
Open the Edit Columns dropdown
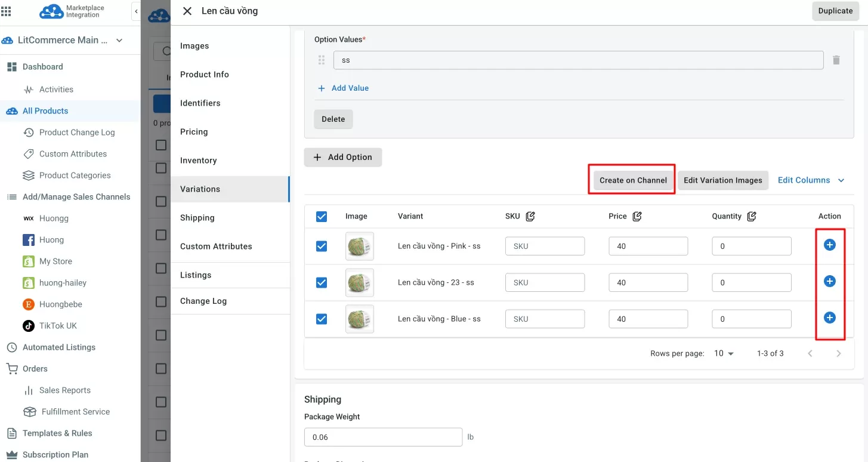[811, 180]
